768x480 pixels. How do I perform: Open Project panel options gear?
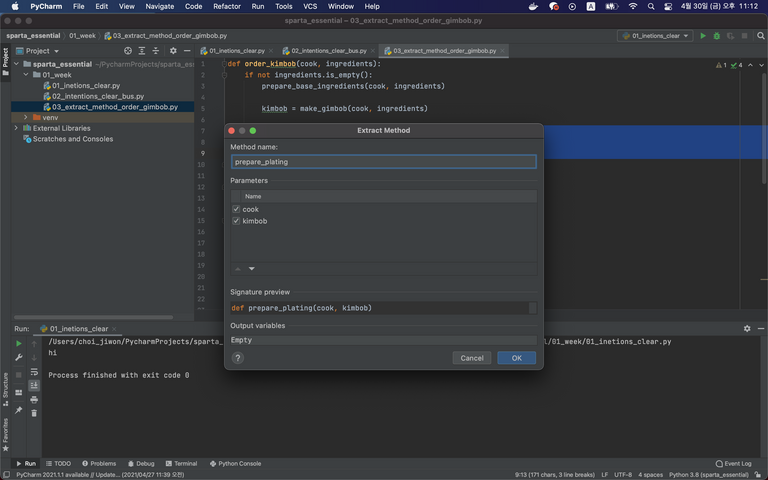click(x=173, y=51)
